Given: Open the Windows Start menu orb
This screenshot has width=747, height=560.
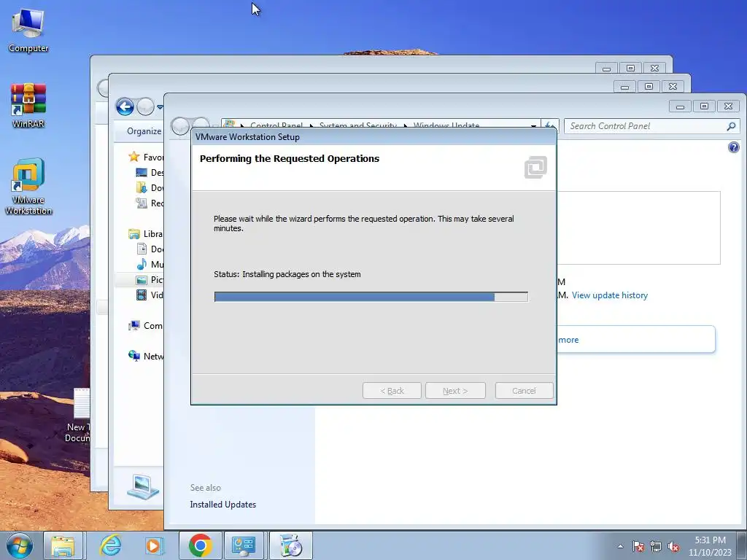Looking at the screenshot, I should (20, 545).
